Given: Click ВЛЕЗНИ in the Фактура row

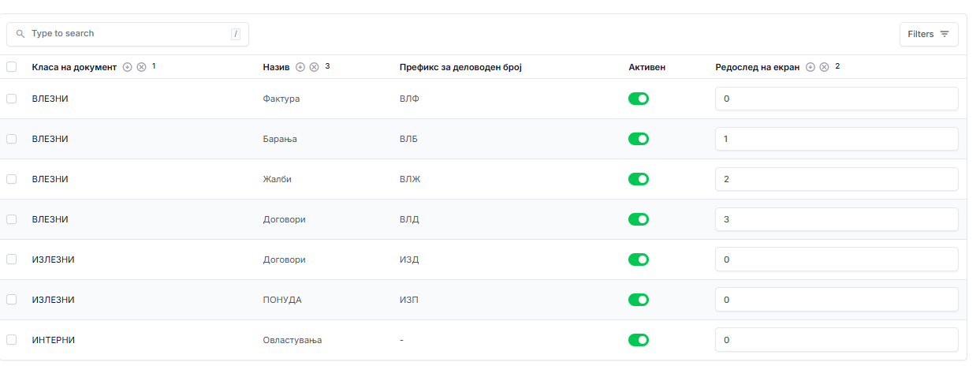Looking at the screenshot, I should click(50, 99).
